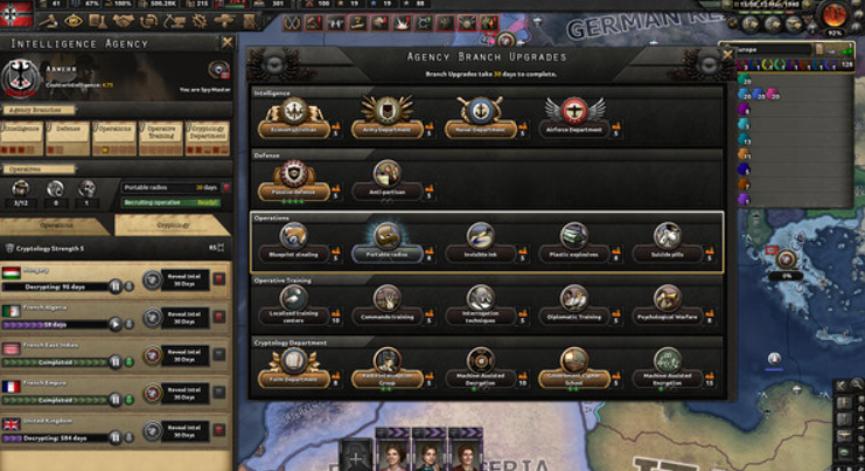Click the Recruiting operative Ready bar
The width and height of the screenshot is (865, 471).
pyautogui.click(x=171, y=203)
